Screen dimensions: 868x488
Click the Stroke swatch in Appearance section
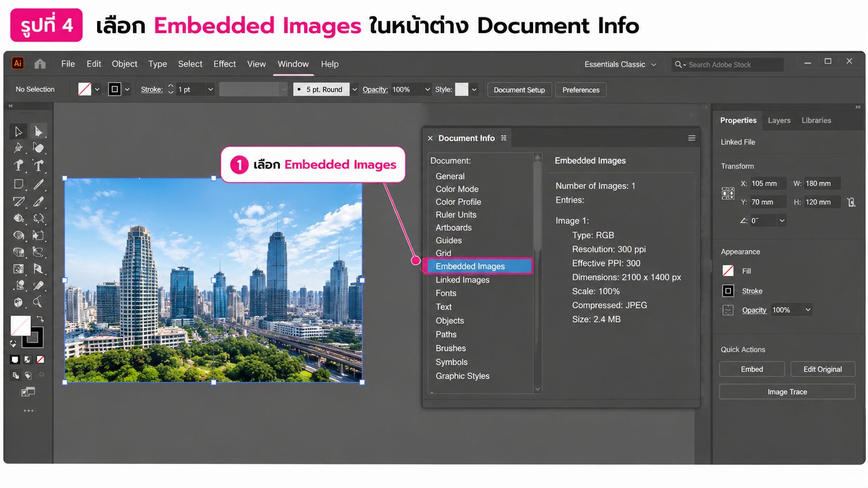click(728, 291)
